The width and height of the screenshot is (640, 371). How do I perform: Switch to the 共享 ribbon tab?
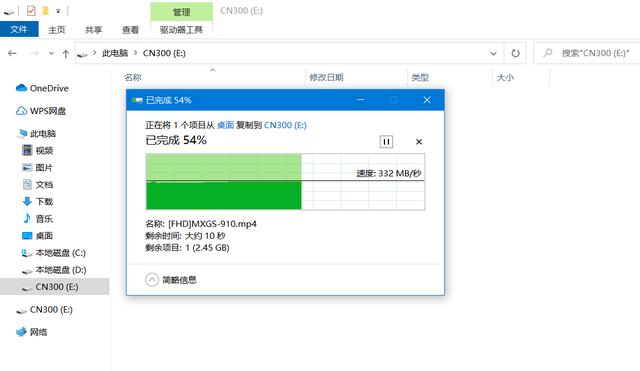93,30
